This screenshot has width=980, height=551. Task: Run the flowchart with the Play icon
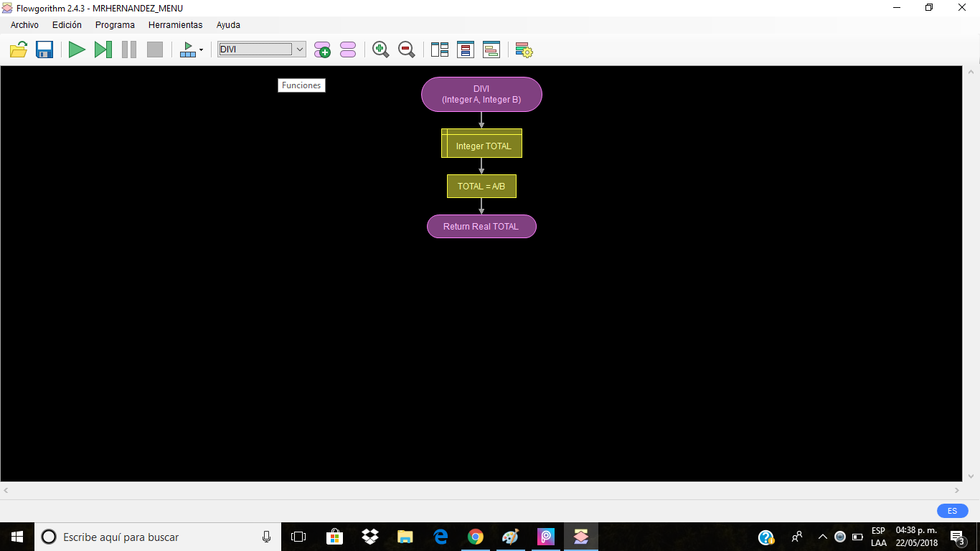coord(77,50)
